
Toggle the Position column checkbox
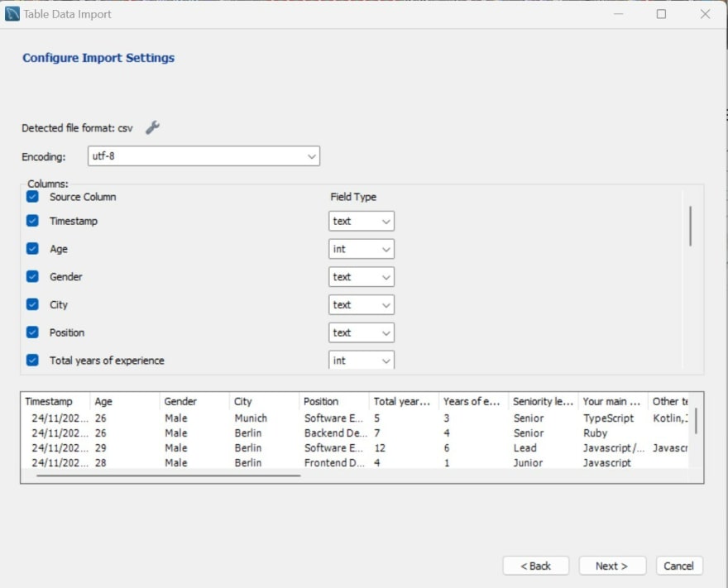(x=32, y=332)
